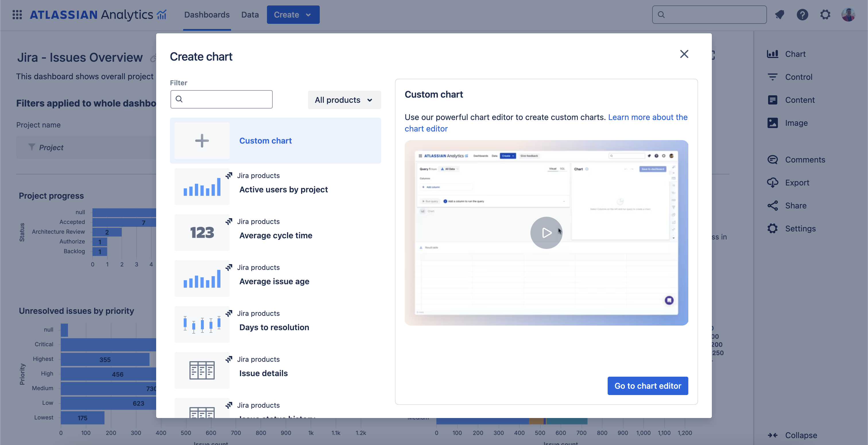Focus the top global search box

pyautogui.click(x=709, y=14)
